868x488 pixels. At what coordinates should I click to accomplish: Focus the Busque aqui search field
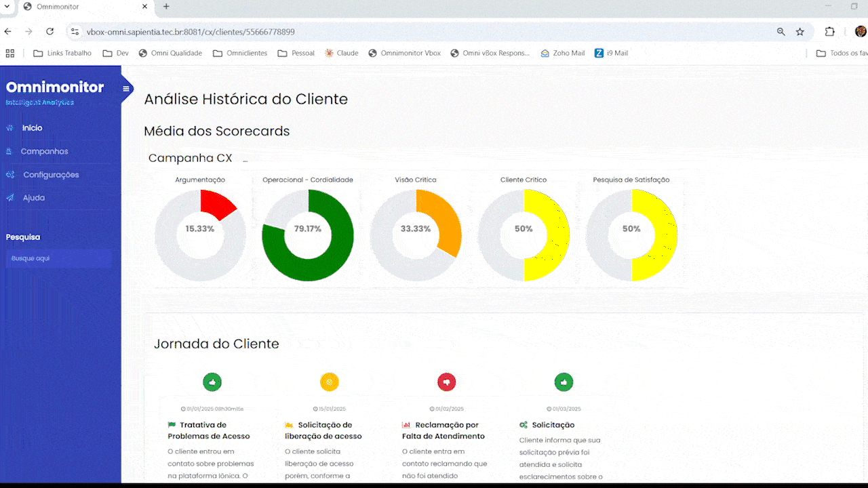[x=59, y=258]
